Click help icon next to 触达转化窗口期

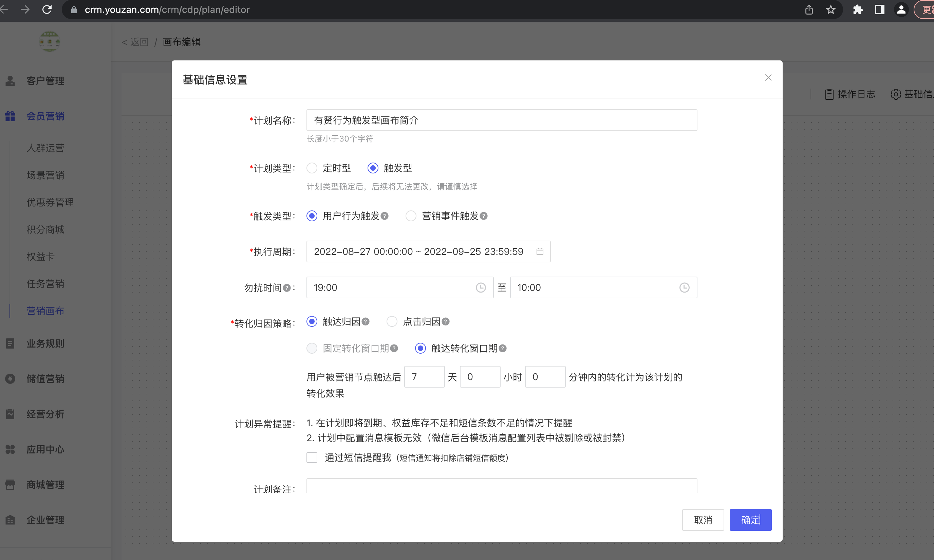point(503,348)
